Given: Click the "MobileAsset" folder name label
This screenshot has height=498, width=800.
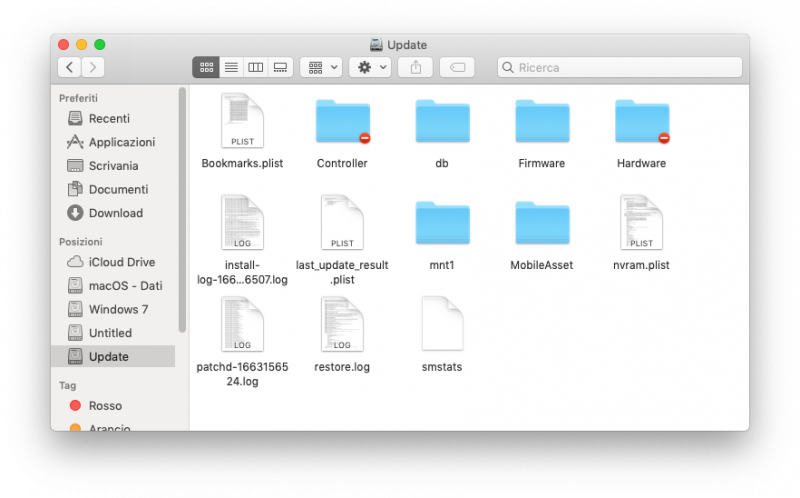Looking at the screenshot, I should tap(542, 265).
